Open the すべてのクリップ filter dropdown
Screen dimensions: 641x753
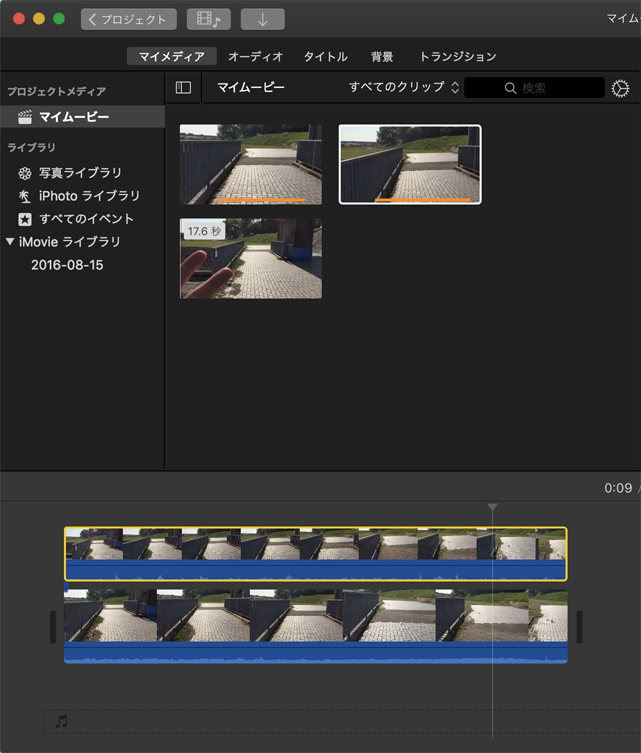tap(404, 87)
